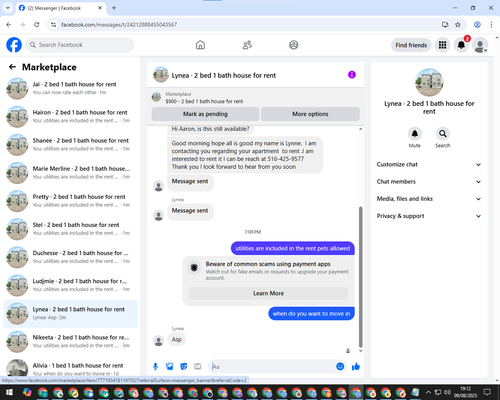Click Mark as pending button
The width and height of the screenshot is (500, 400).
point(205,114)
